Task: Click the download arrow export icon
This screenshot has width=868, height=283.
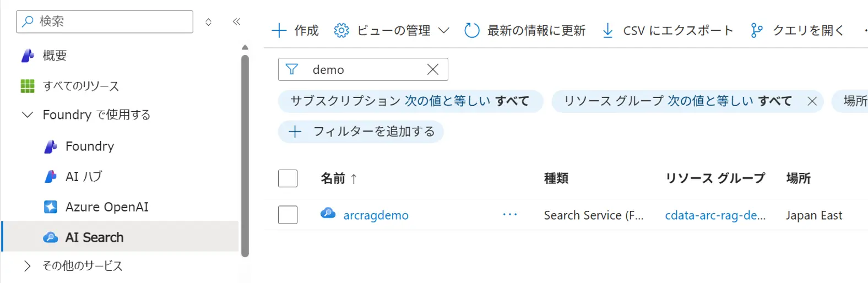Action: (x=607, y=30)
